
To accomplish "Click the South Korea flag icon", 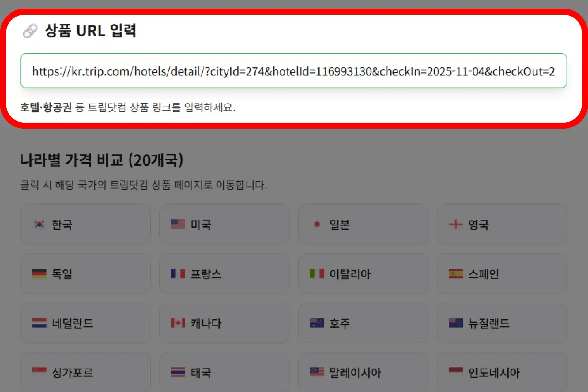I will (39, 224).
